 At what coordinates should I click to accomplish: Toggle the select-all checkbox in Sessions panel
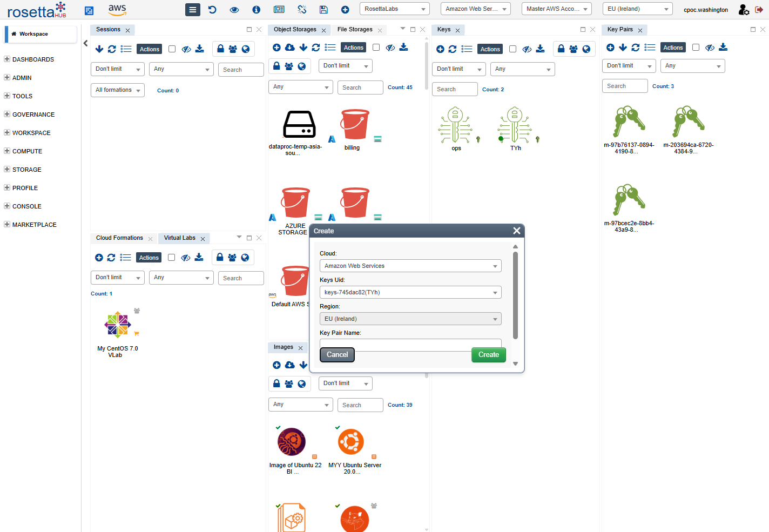[172, 49]
